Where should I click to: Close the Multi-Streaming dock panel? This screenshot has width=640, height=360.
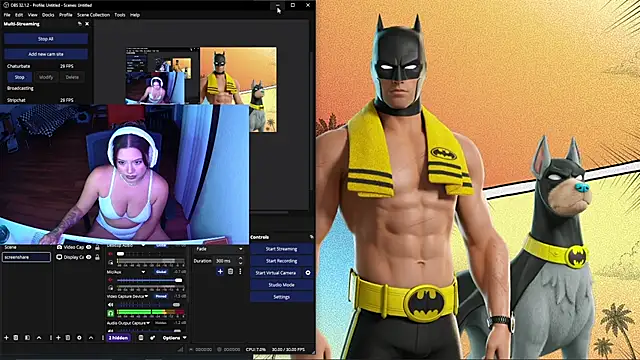pos(87,24)
